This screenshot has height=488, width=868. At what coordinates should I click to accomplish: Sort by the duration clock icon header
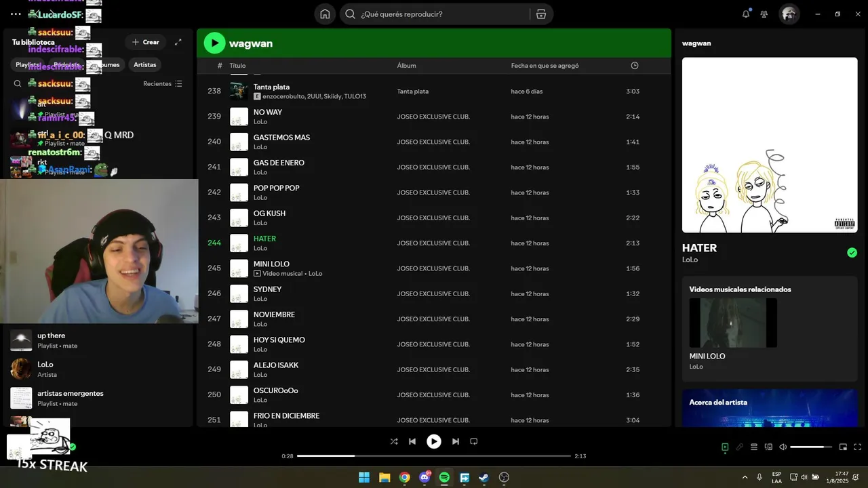pos(635,66)
